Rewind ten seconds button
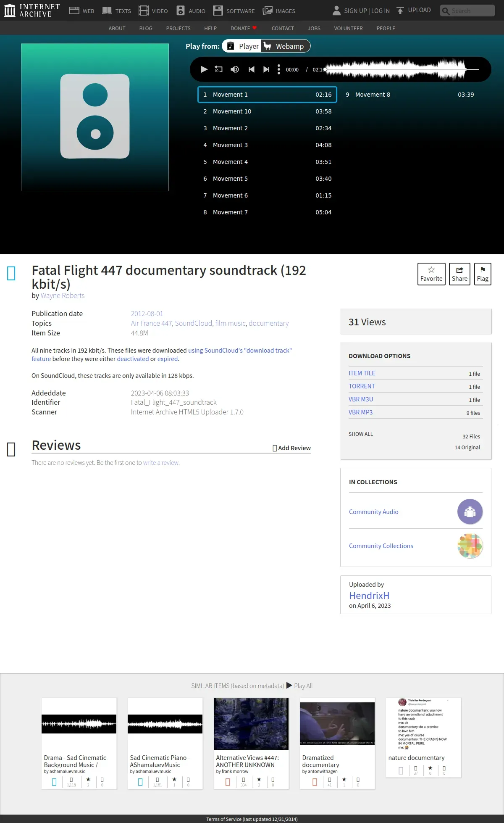The image size is (504, 823). click(218, 69)
